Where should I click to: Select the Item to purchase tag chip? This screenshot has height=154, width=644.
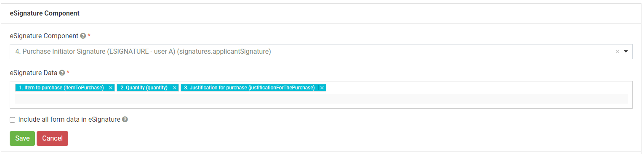tap(61, 88)
